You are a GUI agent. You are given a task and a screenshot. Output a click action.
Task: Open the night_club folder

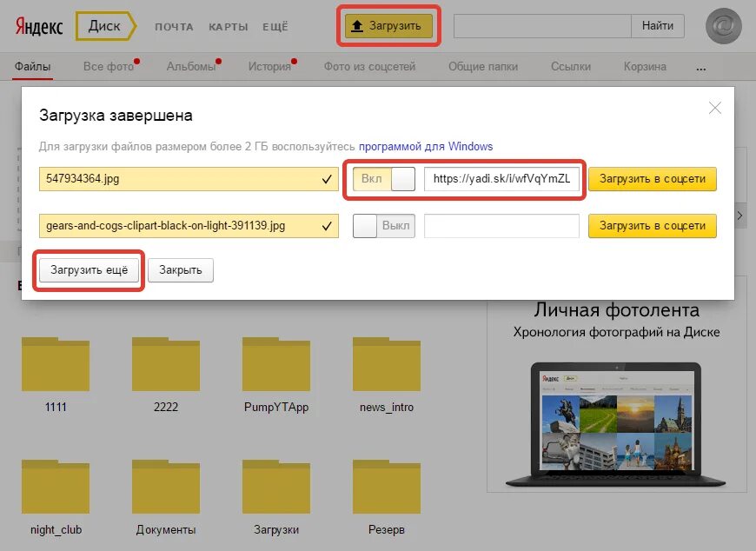point(56,497)
